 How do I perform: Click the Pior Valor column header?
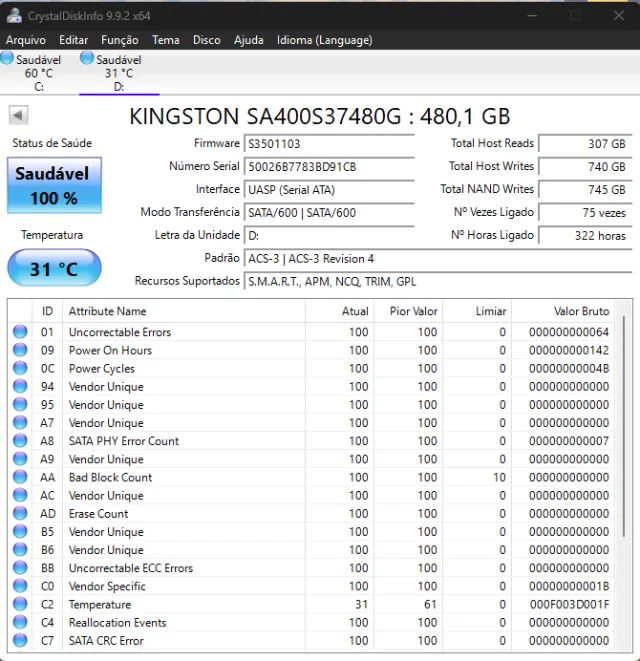coord(409,311)
